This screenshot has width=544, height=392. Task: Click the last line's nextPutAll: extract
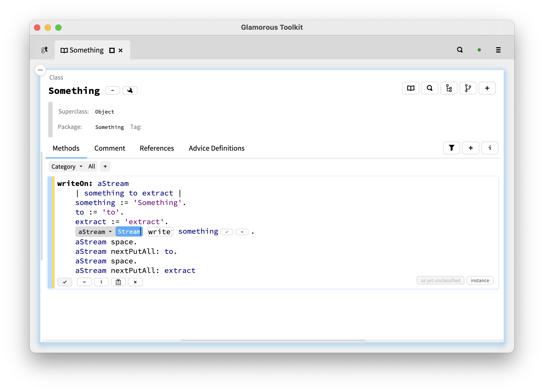[x=153, y=271]
